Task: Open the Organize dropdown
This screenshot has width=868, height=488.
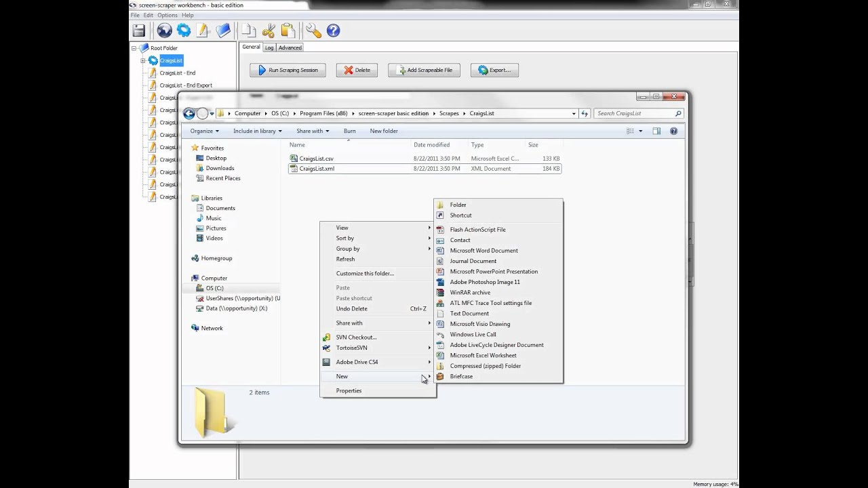Action: point(204,131)
